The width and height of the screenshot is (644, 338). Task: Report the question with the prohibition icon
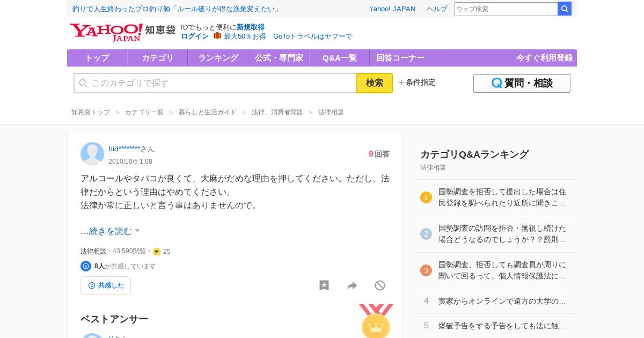coord(380,285)
